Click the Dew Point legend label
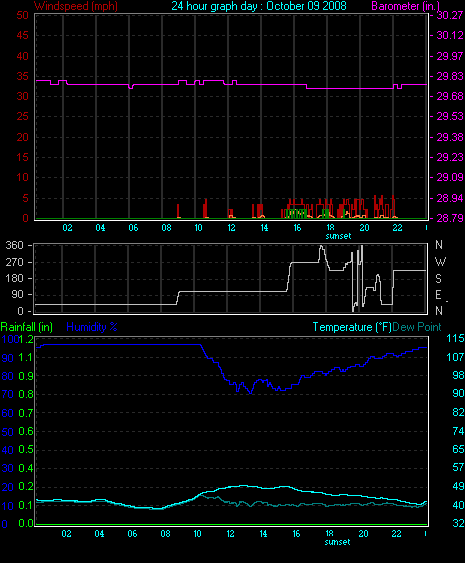 click(x=417, y=327)
